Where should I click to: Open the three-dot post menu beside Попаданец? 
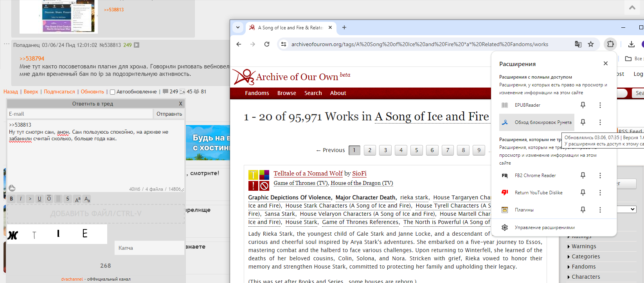click(6, 44)
